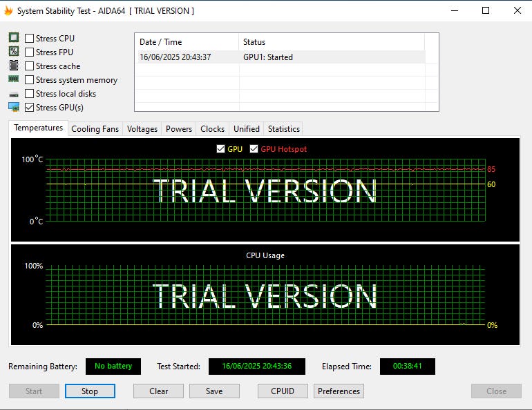Open Preferences
Viewport: 532px width, 410px height.
click(339, 391)
